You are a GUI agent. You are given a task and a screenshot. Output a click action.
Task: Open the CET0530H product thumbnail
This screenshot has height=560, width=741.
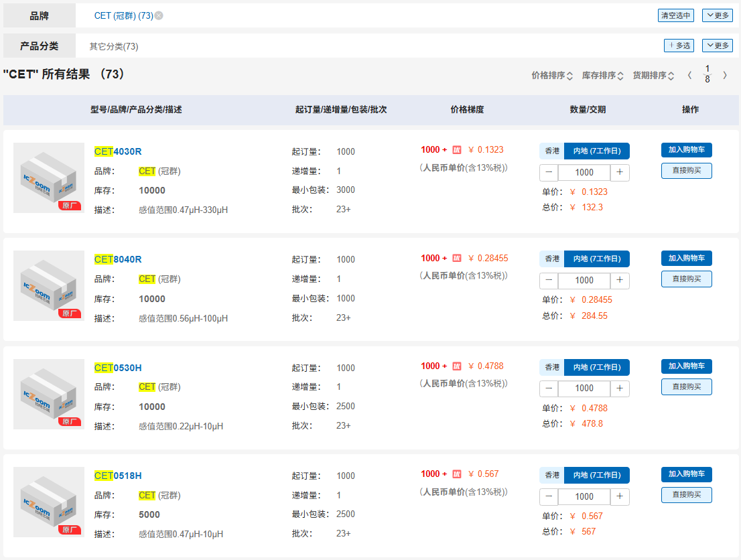[49, 394]
